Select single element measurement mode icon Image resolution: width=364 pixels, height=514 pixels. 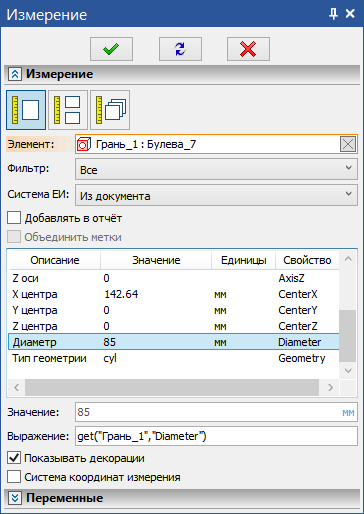coord(26,110)
